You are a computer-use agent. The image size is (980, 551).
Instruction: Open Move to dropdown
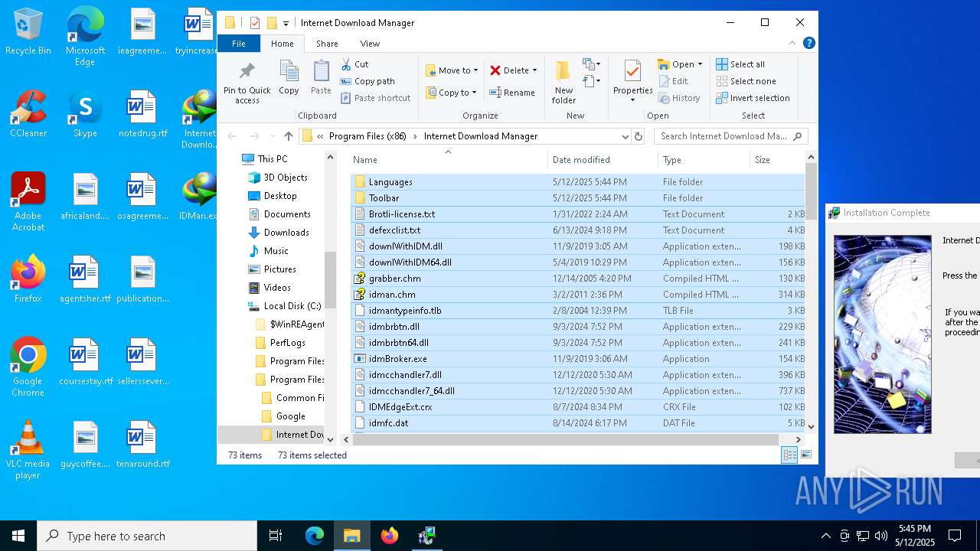pyautogui.click(x=452, y=70)
